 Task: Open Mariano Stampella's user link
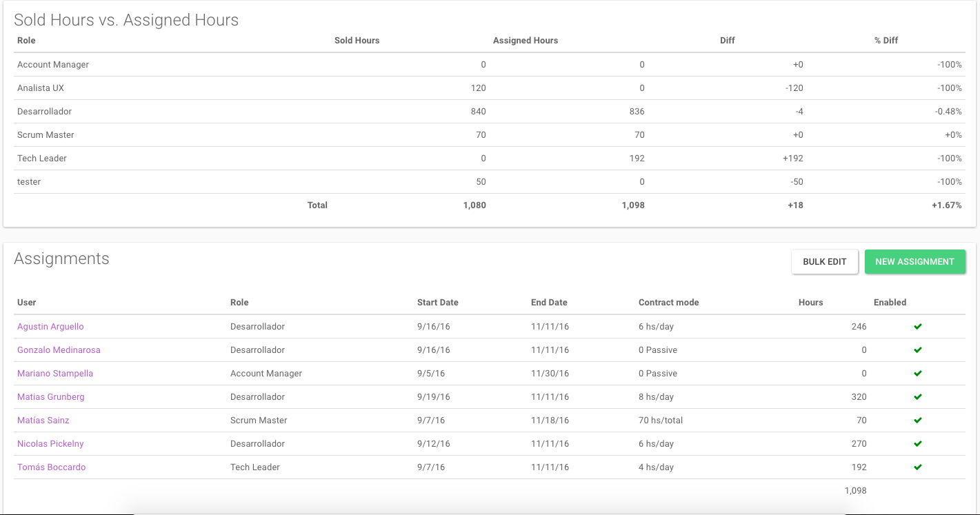55,374
